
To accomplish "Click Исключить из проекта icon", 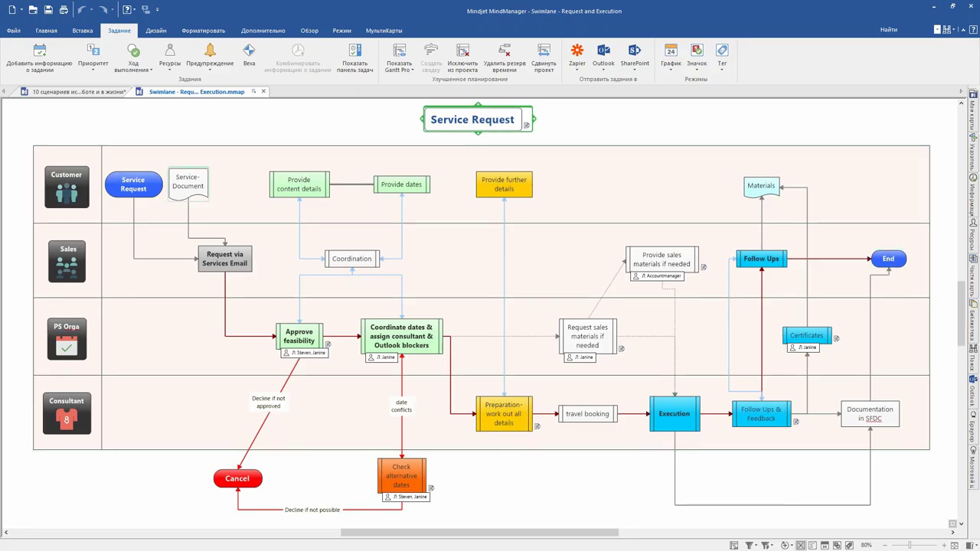I will pos(462,51).
